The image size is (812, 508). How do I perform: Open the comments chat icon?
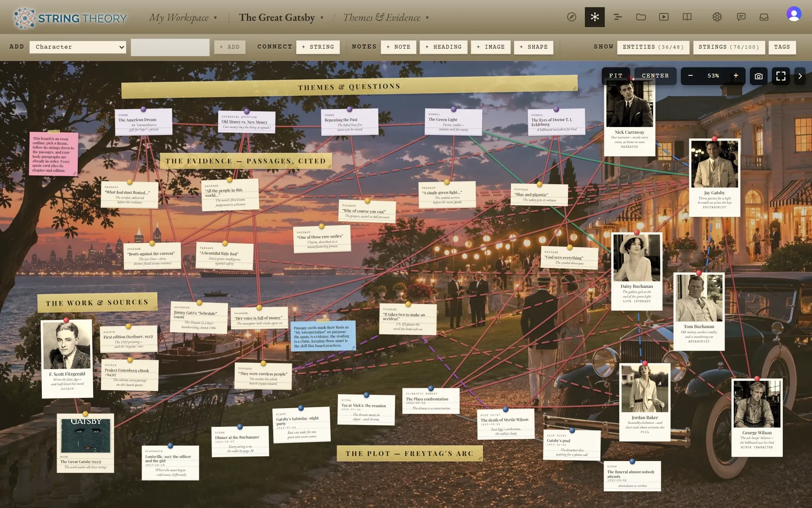point(741,17)
